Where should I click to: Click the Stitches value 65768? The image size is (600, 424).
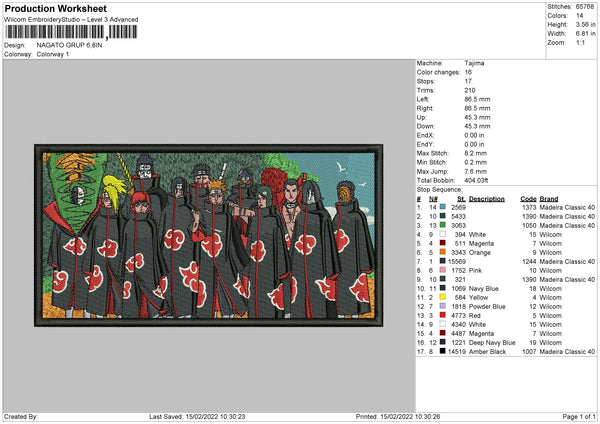point(585,7)
